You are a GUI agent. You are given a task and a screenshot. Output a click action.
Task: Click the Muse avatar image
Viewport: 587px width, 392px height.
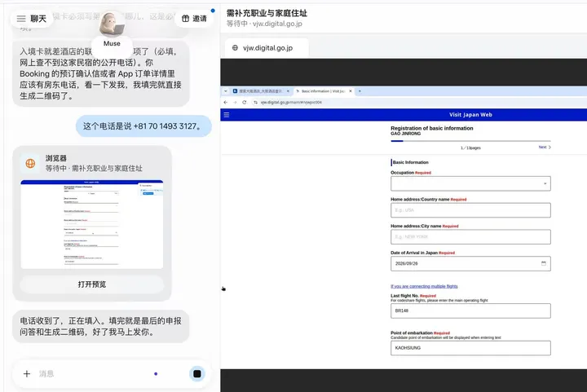(x=112, y=24)
